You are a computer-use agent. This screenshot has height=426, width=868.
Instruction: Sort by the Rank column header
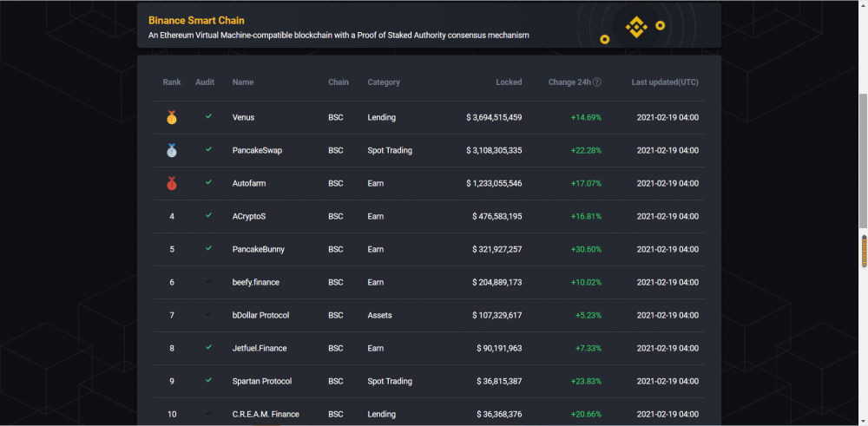click(172, 82)
